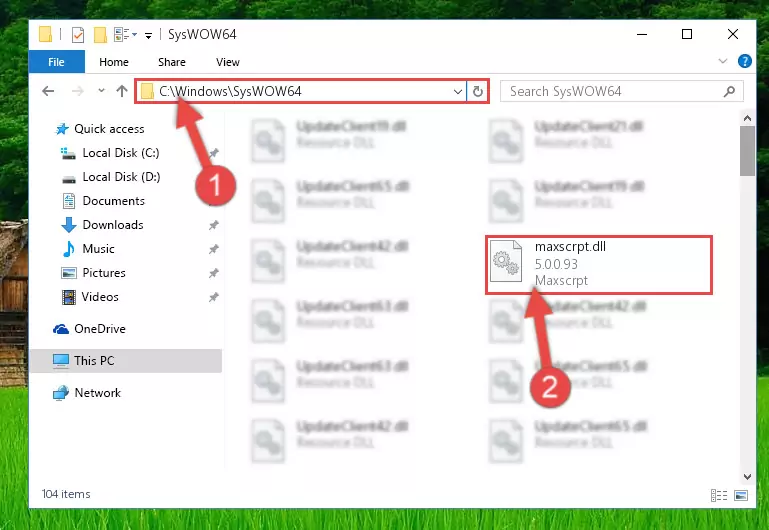Image resolution: width=769 pixels, height=530 pixels.
Task: Open the Home ribbon tab
Action: click(114, 62)
